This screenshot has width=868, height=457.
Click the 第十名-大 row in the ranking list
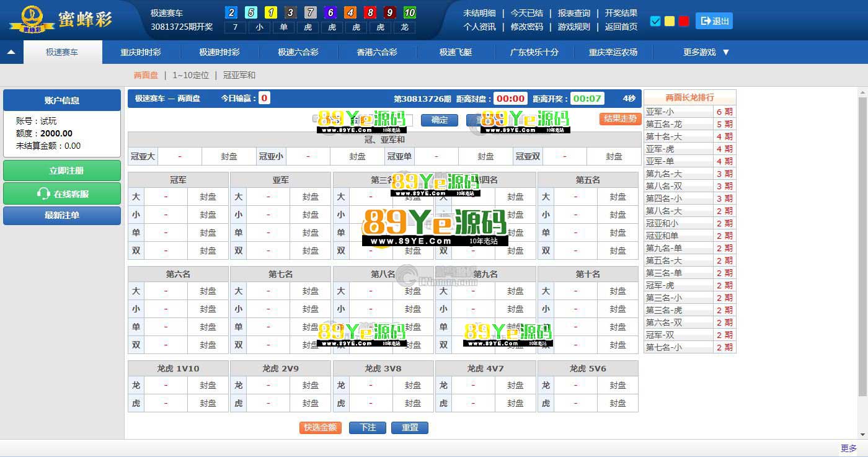coord(689,136)
